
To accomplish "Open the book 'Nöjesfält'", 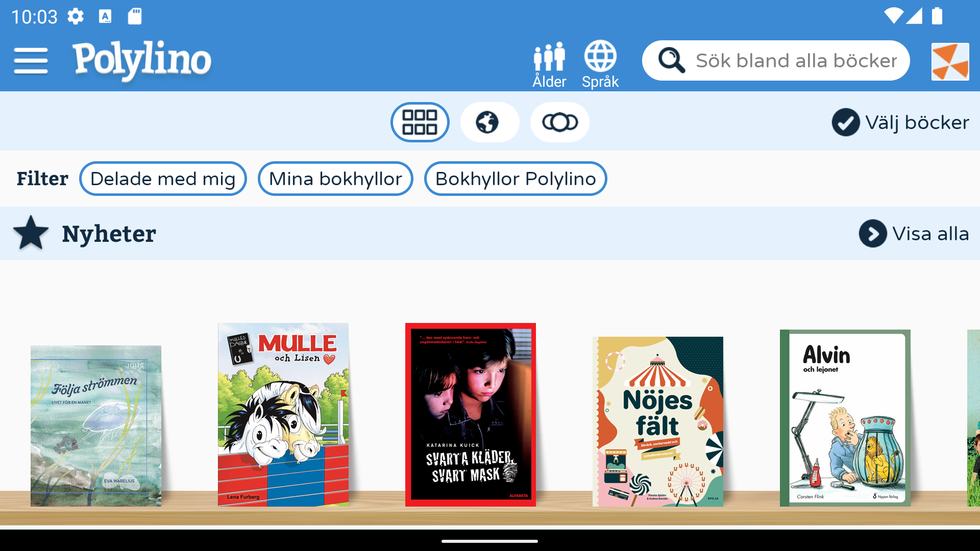I will coord(658,421).
